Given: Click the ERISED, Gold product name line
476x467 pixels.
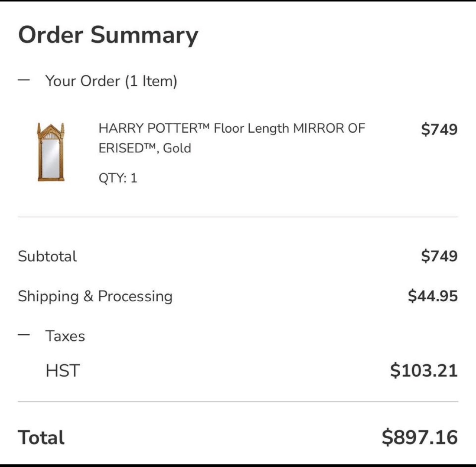Looking at the screenshot, I should pyautogui.click(x=145, y=148).
